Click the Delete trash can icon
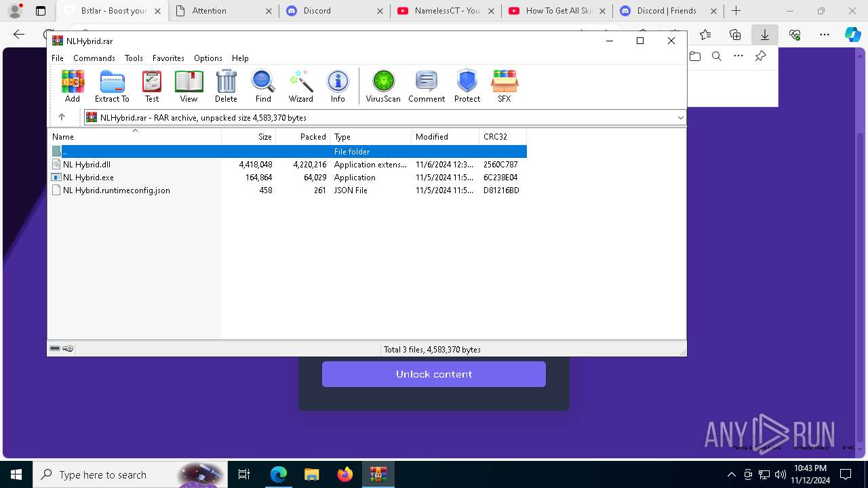The image size is (868, 488). click(x=226, y=86)
